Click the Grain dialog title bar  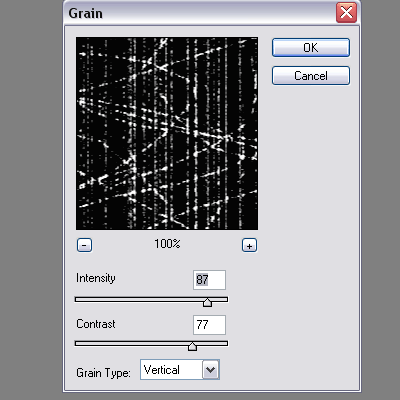click(200, 13)
